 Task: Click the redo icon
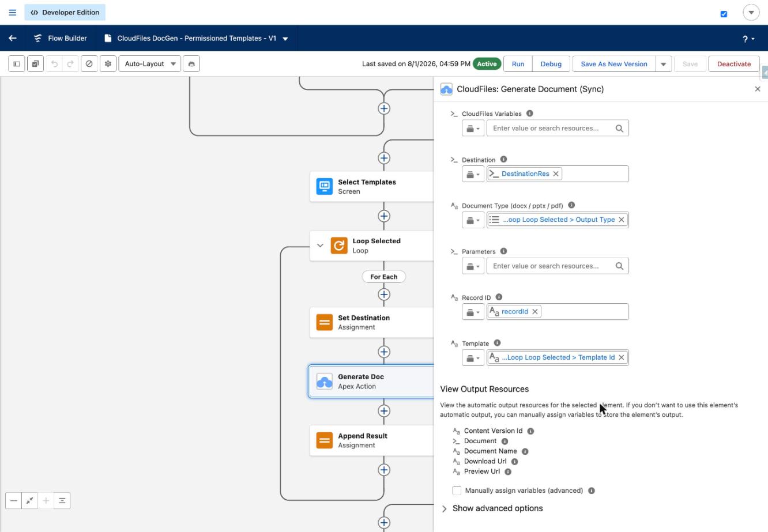[x=70, y=64]
